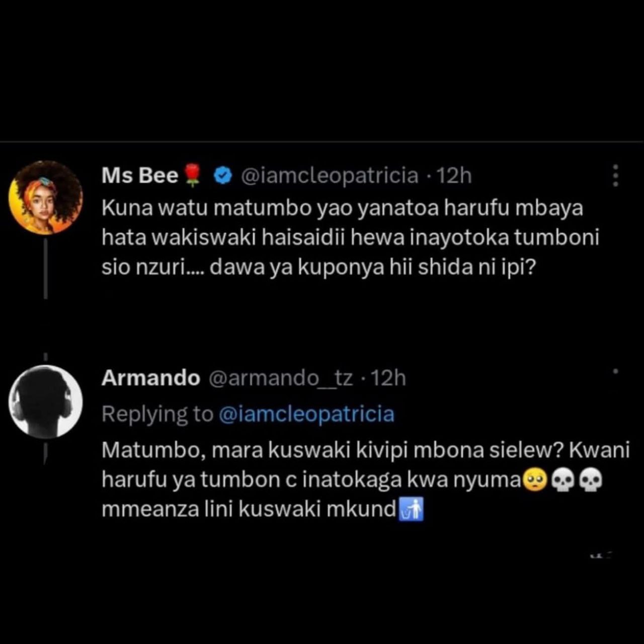
Task: Click the litter bin emoji ending the reply
Action: click(411, 510)
